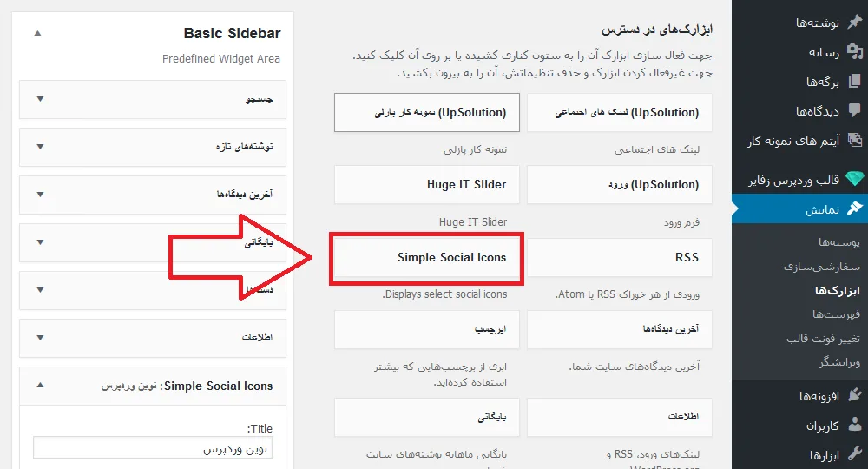868x469 pixels.
Task: Select the (UpSolution) نمونه کار بازلی widget
Action: pos(427,112)
